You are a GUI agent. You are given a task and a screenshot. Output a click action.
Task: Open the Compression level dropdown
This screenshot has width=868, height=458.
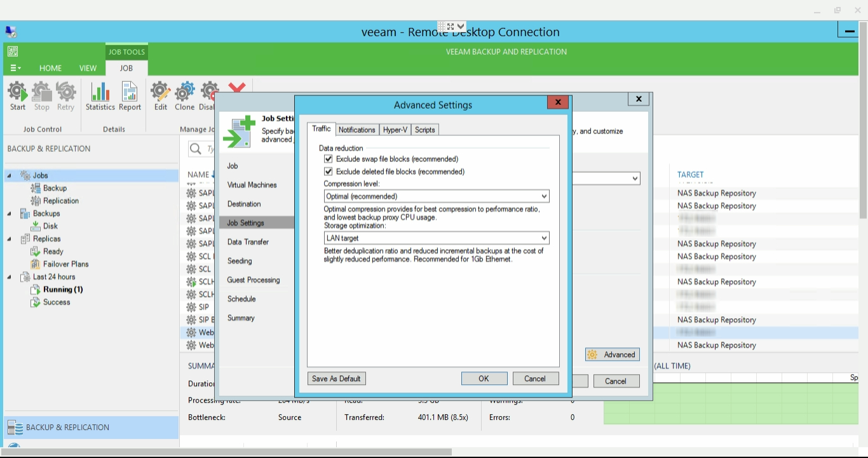[437, 196]
